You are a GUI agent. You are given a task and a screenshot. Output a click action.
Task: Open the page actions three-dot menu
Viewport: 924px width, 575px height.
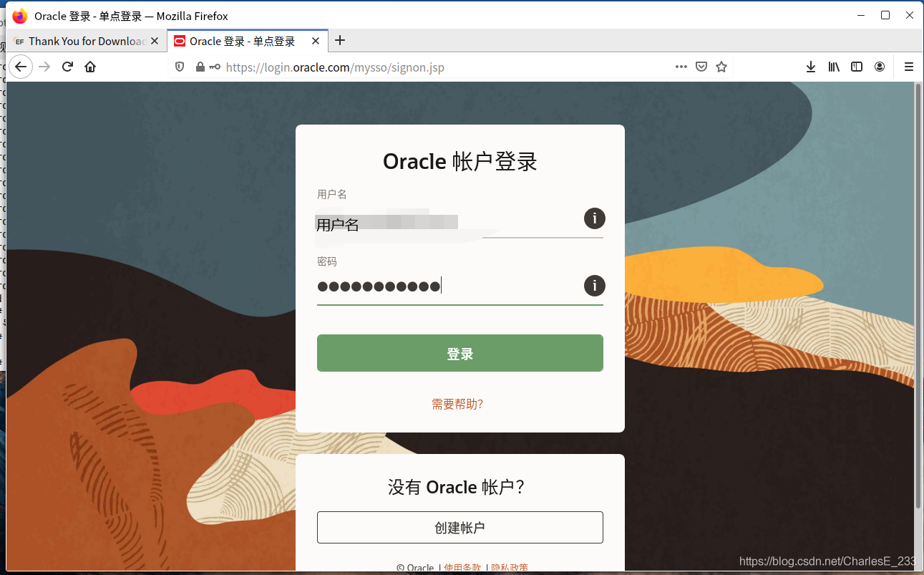coord(681,67)
